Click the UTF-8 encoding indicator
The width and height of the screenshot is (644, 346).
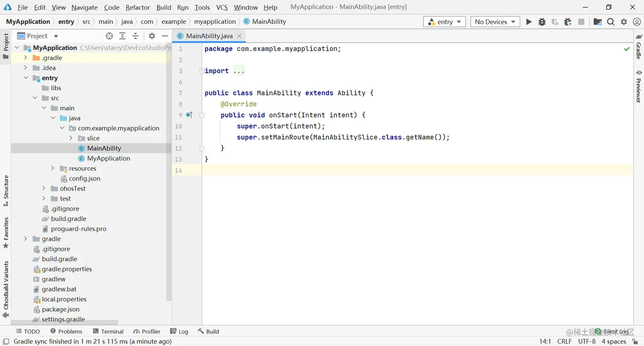pos(586,341)
